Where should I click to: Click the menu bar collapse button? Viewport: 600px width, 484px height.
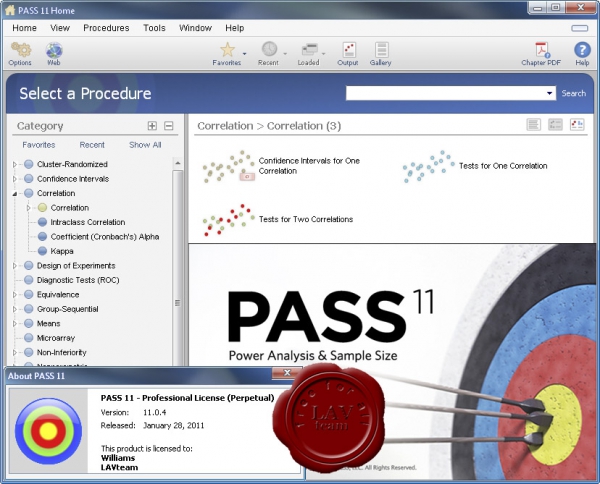(x=580, y=28)
